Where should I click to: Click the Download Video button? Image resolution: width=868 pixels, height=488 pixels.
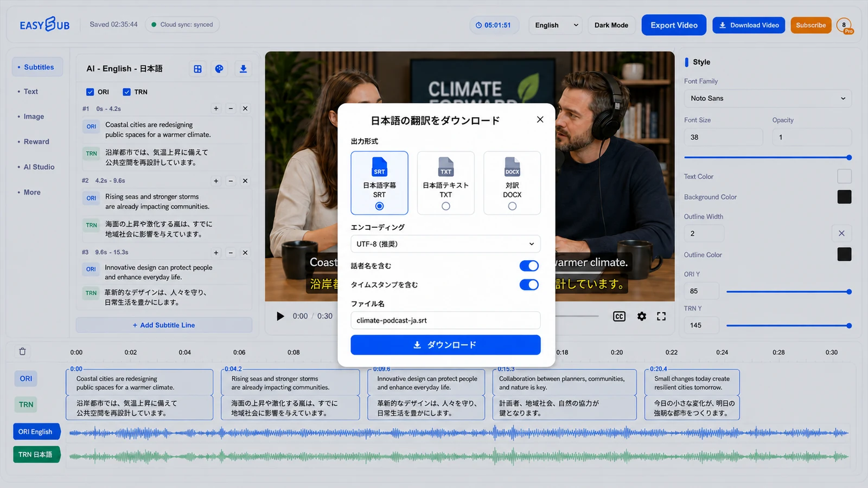[x=749, y=25]
